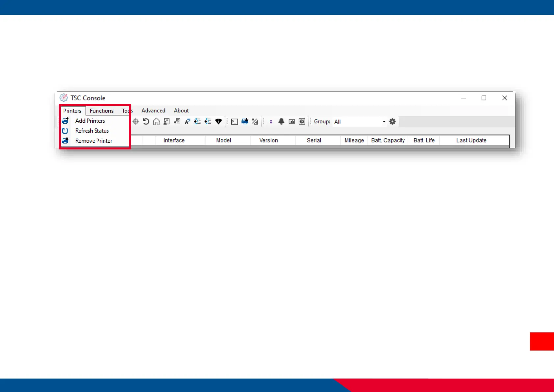554x392 pixels.
Task: Click the TSC Console app icon
Action: pos(63,98)
